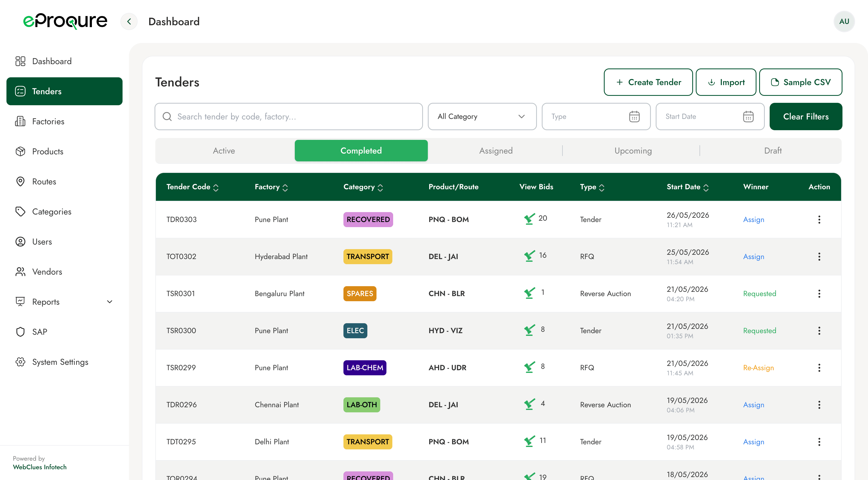Click the Users sidebar icon
The image size is (868, 480).
pyautogui.click(x=20, y=242)
